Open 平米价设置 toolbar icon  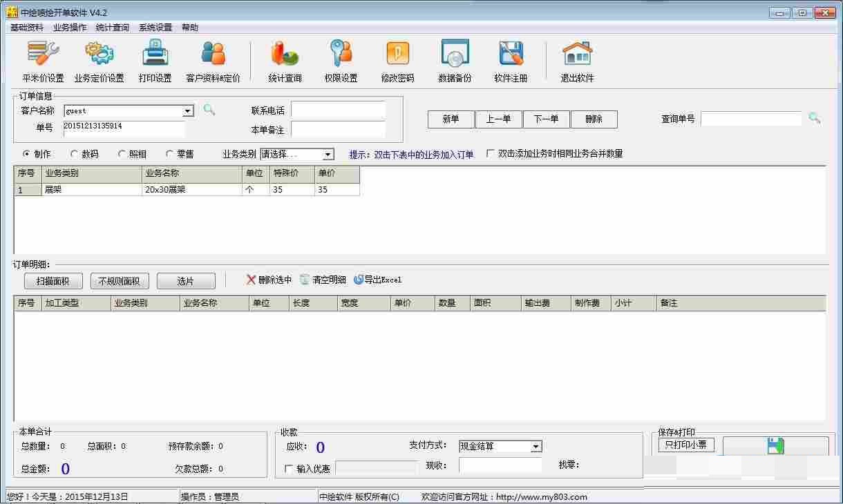(x=43, y=54)
